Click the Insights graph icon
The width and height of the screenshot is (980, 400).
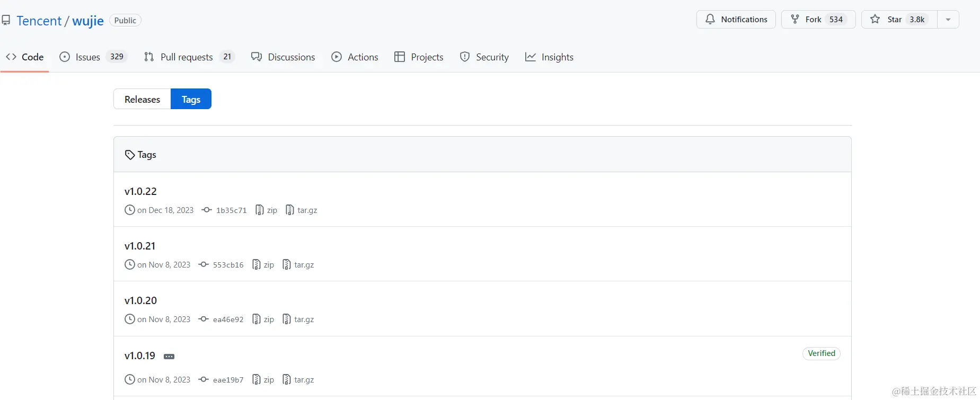click(x=531, y=57)
